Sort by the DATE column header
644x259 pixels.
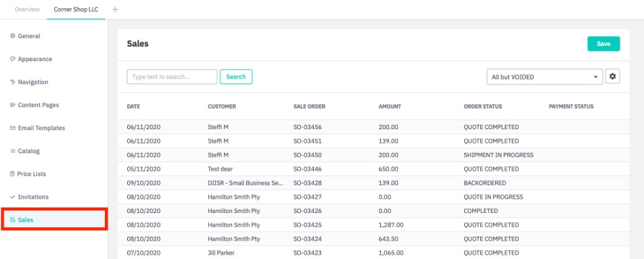tap(133, 106)
